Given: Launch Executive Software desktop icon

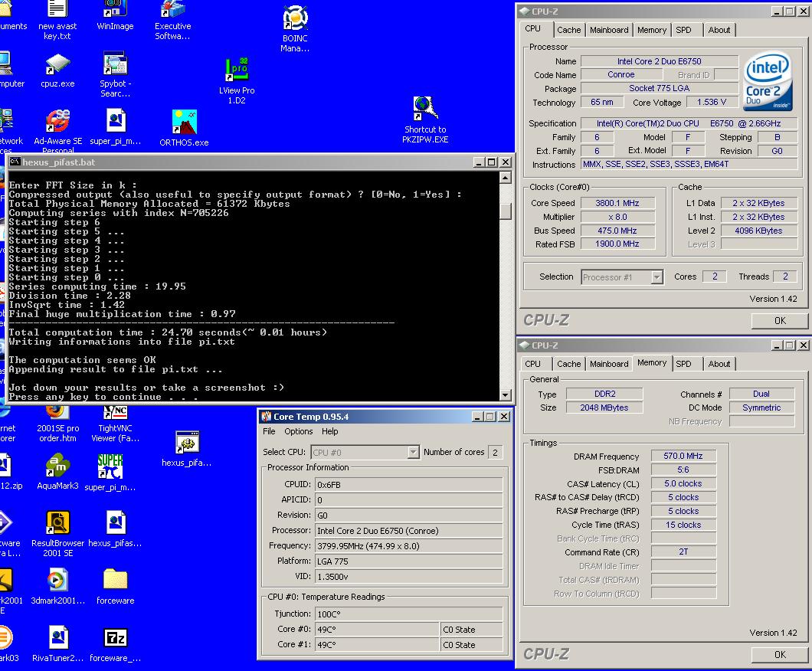Looking at the screenshot, I should (172, 20).
